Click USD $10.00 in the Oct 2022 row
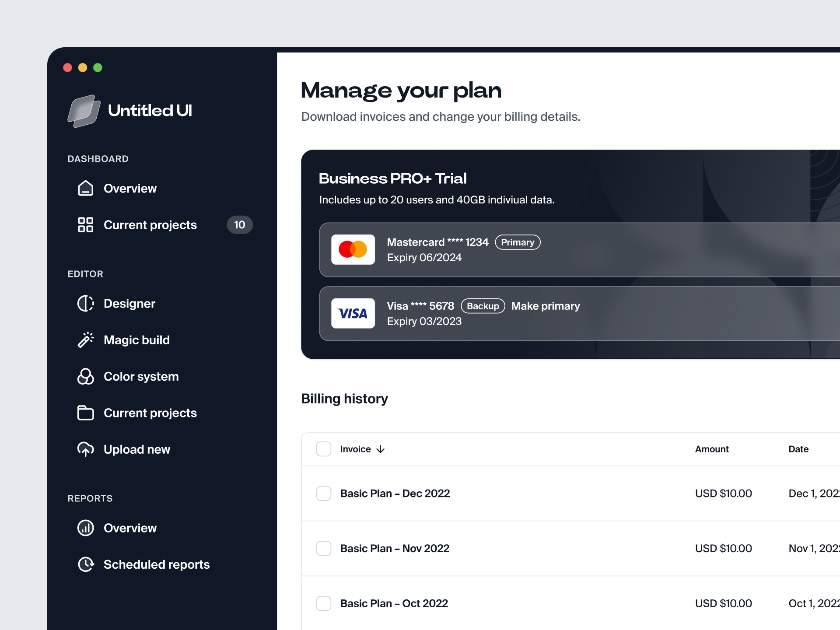 [724, 603]
